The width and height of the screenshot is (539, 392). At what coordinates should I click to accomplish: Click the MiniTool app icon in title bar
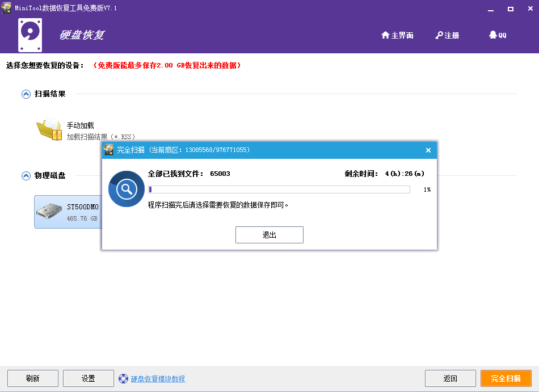(6, 8)
